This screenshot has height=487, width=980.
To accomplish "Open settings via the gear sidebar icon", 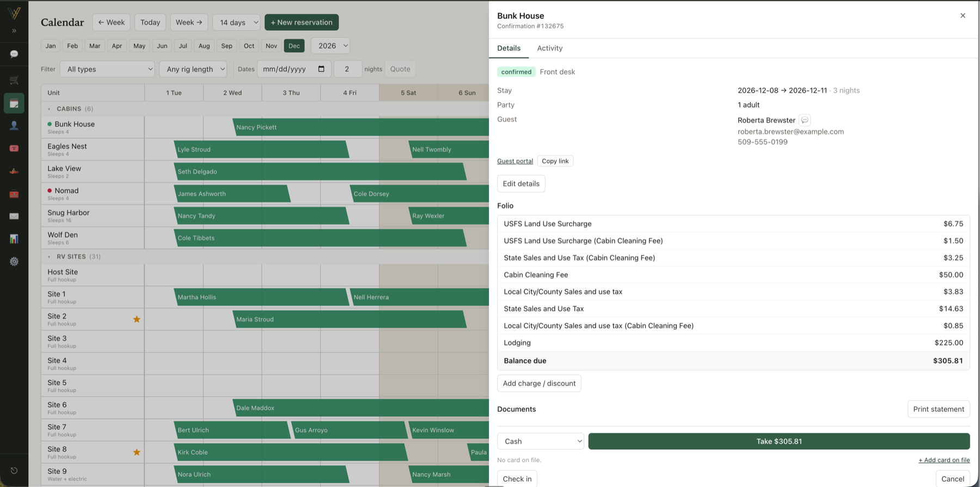I will click(x=14, y=261).
